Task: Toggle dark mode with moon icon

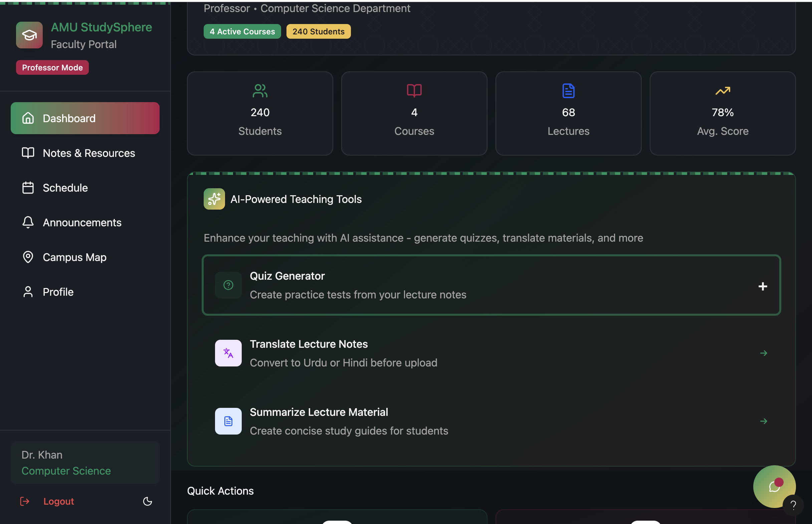Action: click(x=147, y=501)
